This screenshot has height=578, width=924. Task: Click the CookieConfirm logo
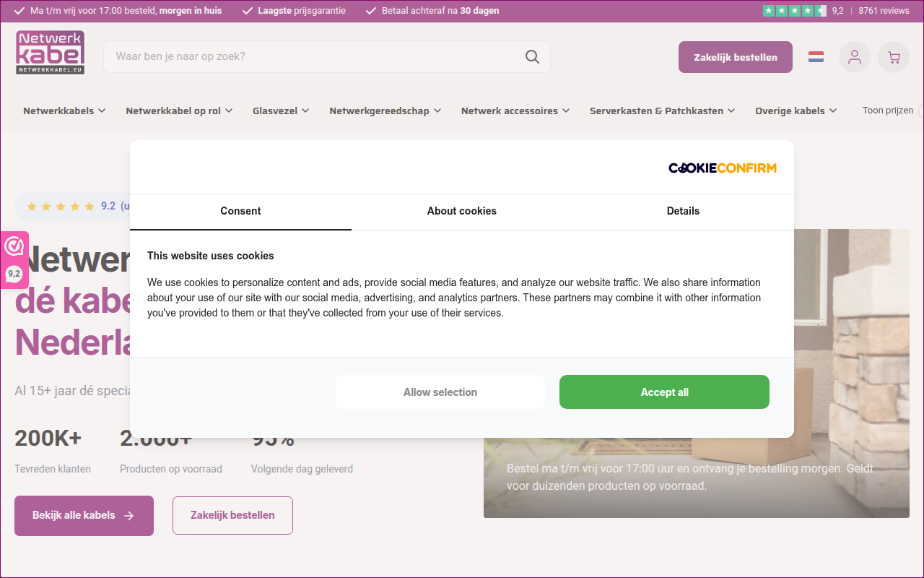click(x=723, y=168)
